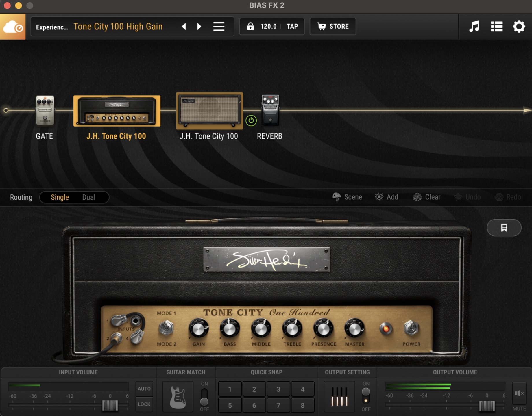532x416 pixels.
Task: Select the GATE pedal in signal chain
Action: pyautogui.click(x=45, y=111)
